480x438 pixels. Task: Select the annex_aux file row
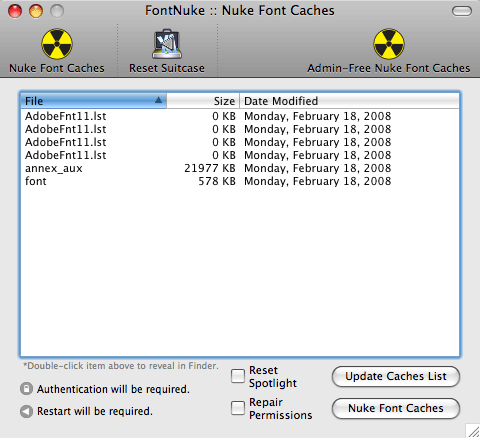pos(240,168)
